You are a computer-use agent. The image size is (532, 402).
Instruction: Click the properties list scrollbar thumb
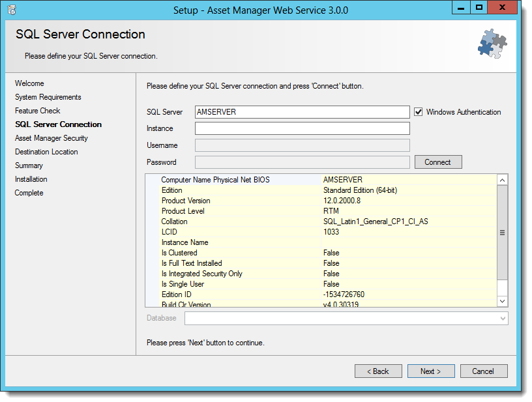point(503,233)
